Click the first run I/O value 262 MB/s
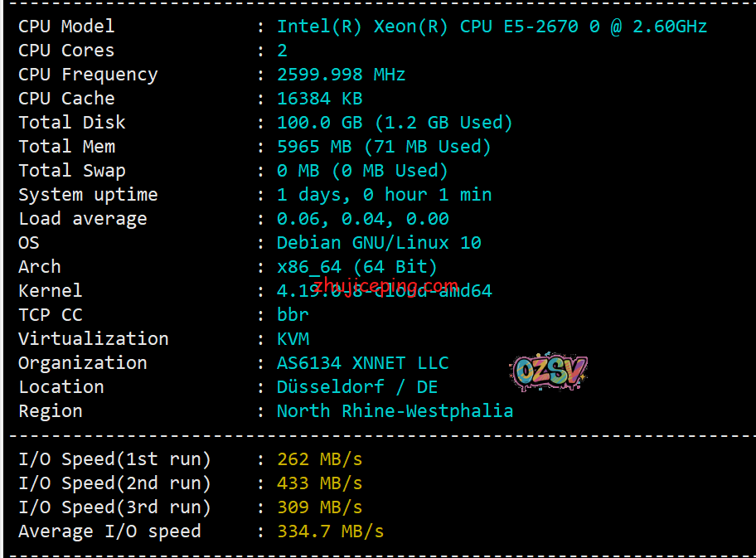Viewport: 756px width, 558px height. (320, 459)
